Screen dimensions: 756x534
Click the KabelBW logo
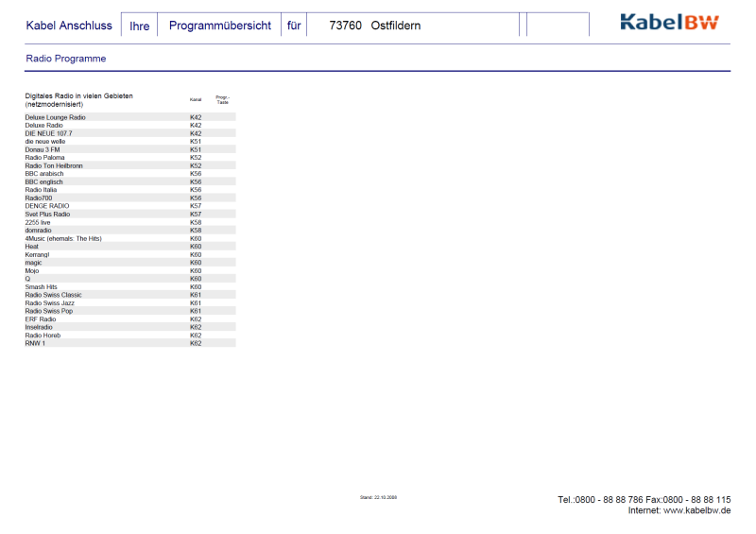669,23
